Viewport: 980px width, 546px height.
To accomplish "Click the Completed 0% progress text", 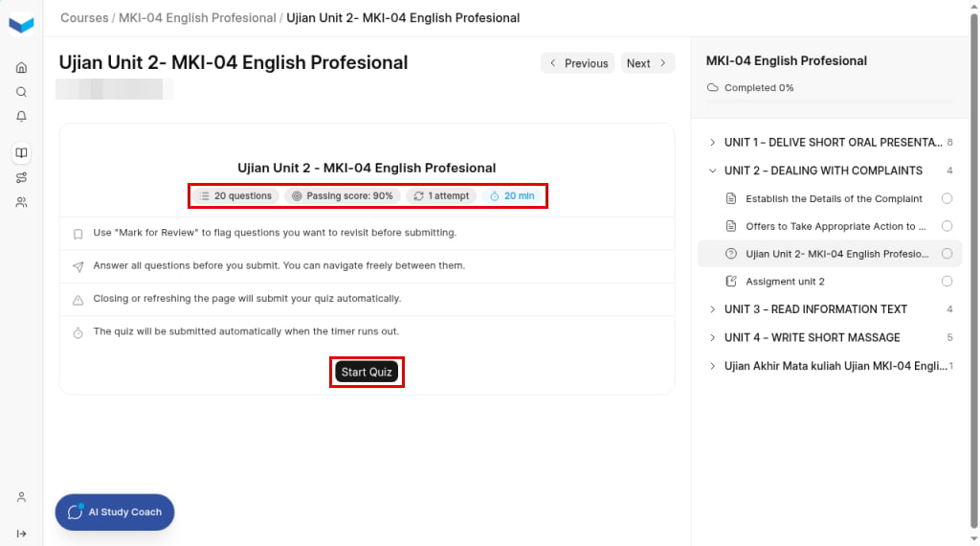I will (x=759, y=87).
